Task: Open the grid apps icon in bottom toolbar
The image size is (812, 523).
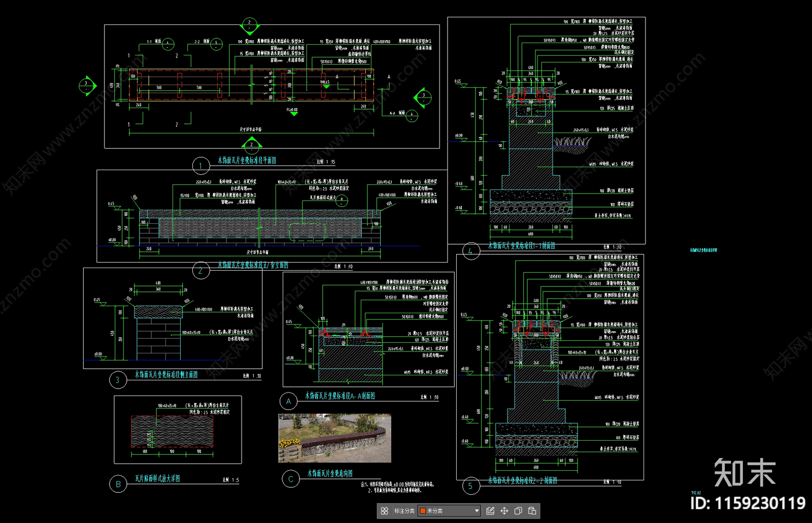Action: tap(385, 511)
